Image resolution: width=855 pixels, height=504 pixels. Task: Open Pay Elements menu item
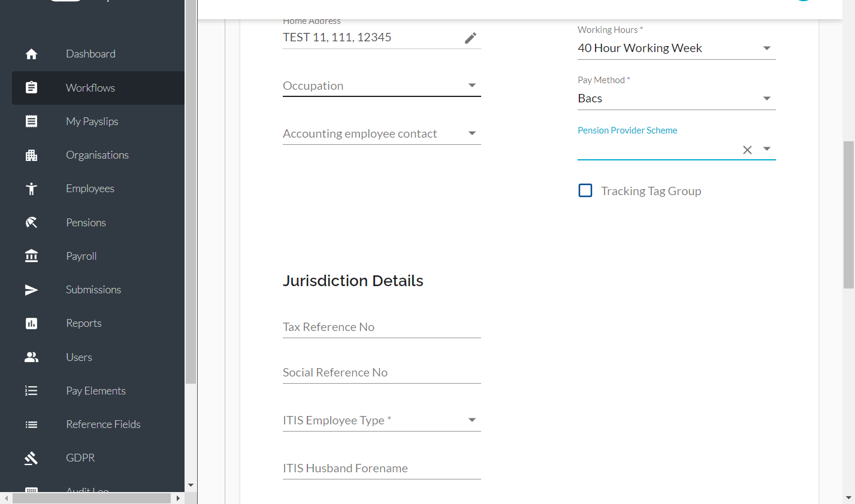96,391
